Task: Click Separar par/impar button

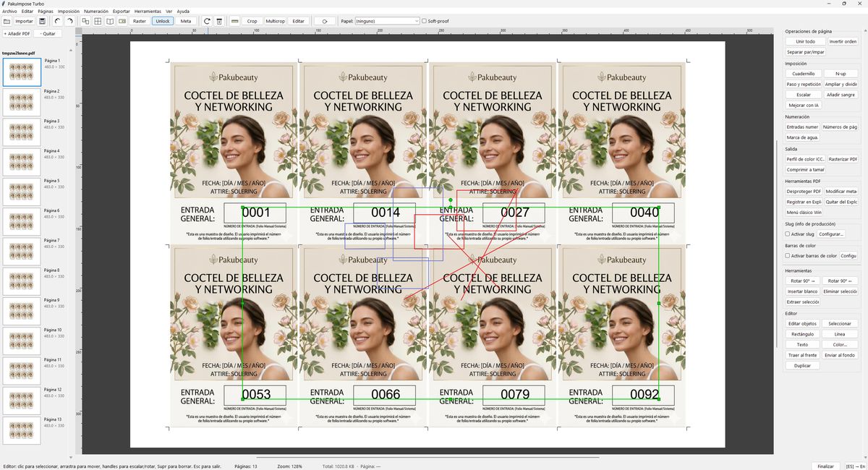Action: click(x=805, y=52)
